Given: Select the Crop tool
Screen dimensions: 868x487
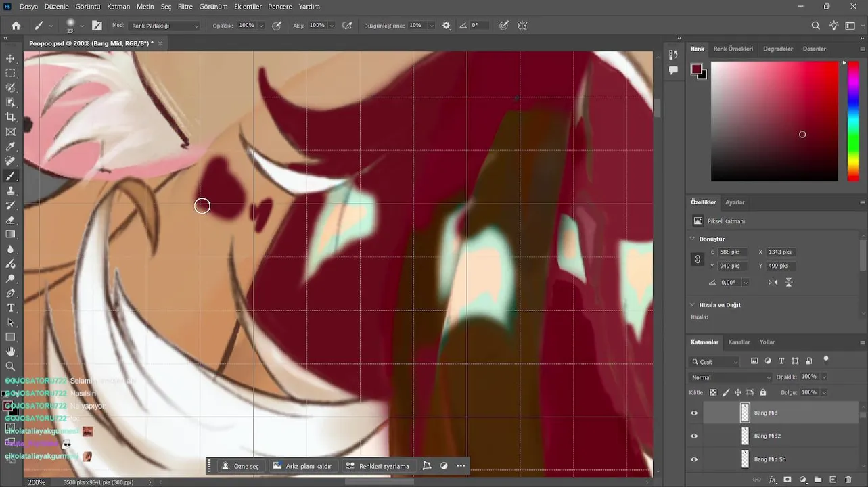Looking at the screenshot, I should pyautogui.click(x=10, y=117).
